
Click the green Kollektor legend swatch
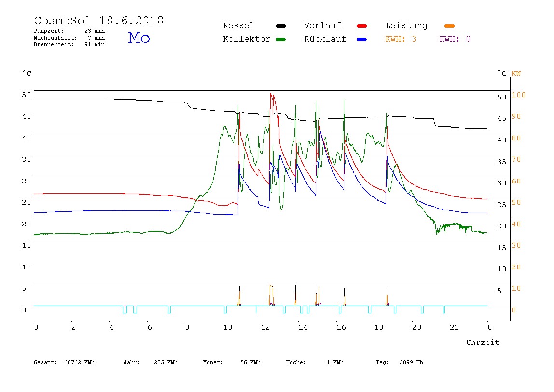pos(280,39)
